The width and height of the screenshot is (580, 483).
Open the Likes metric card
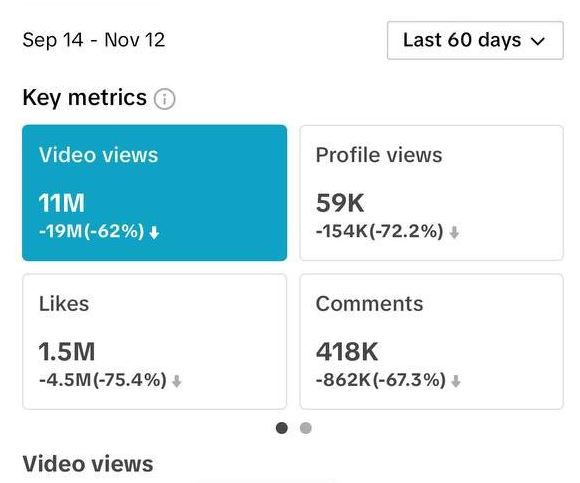[x=155, y=341]
